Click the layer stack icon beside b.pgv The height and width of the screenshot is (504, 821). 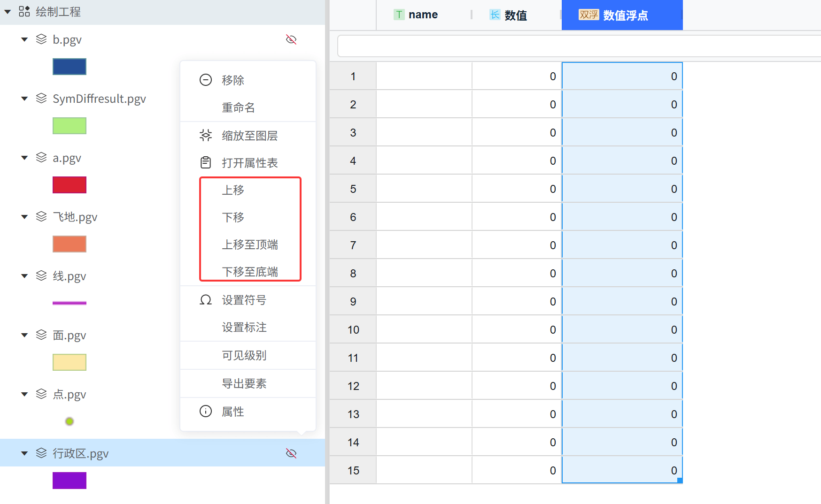(x=41, y=39)
